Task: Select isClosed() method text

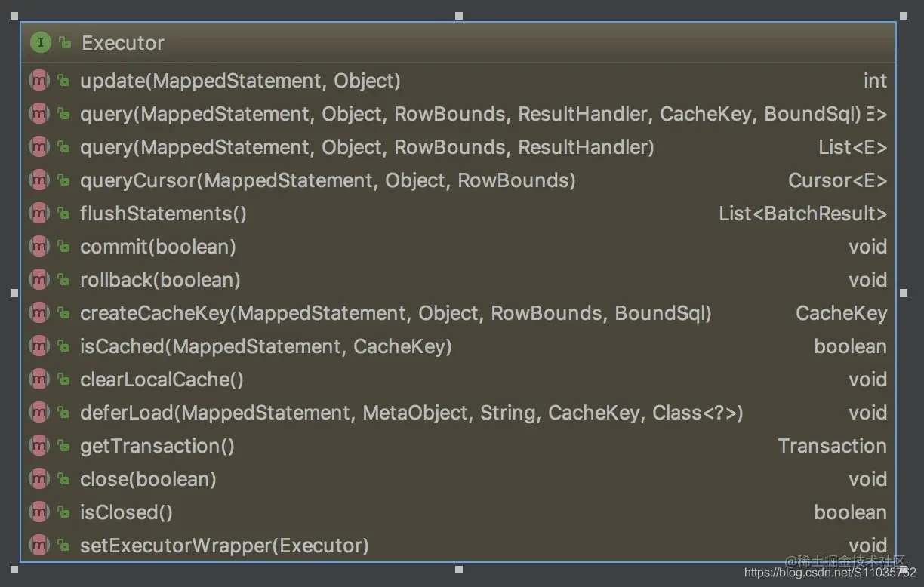Action: coord(126,512)
